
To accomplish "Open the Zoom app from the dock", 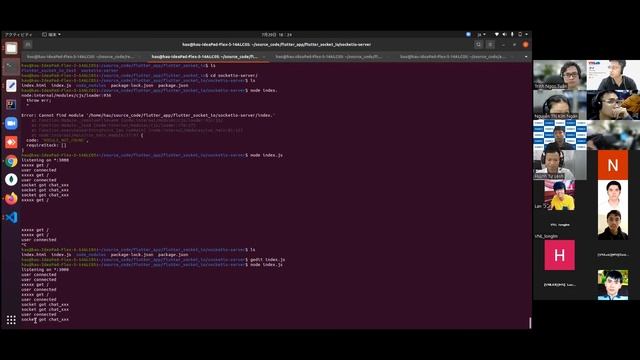I will click(11, 123).
